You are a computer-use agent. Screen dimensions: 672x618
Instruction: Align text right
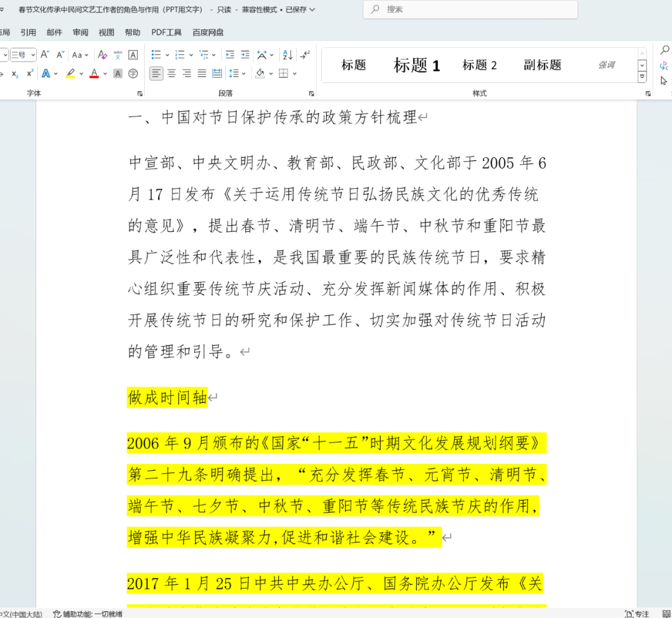point(187,73)
